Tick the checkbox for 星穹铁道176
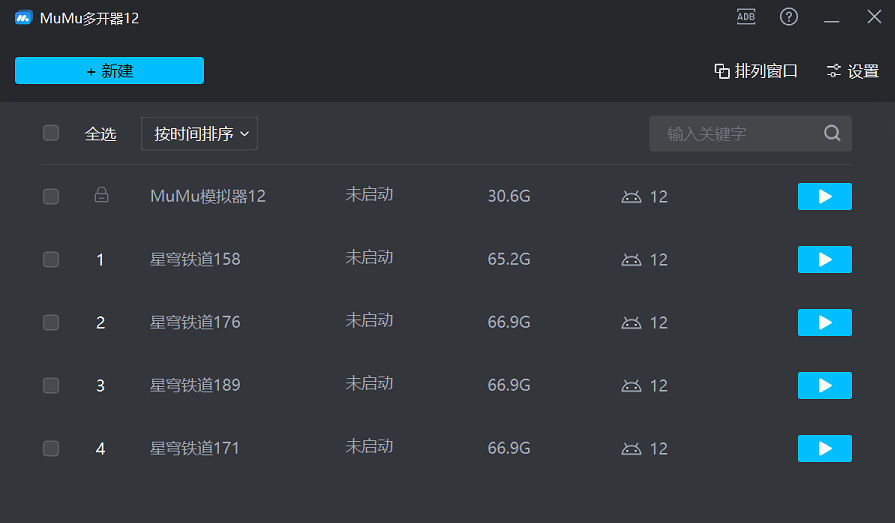The height and width of the screenshot is (523, 895). (x=51, y=322)
